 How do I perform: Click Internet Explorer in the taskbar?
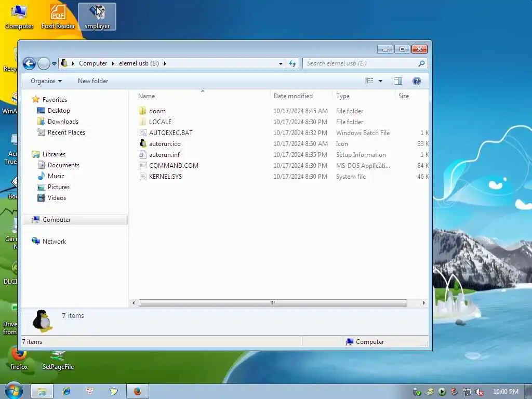[66, 391]
